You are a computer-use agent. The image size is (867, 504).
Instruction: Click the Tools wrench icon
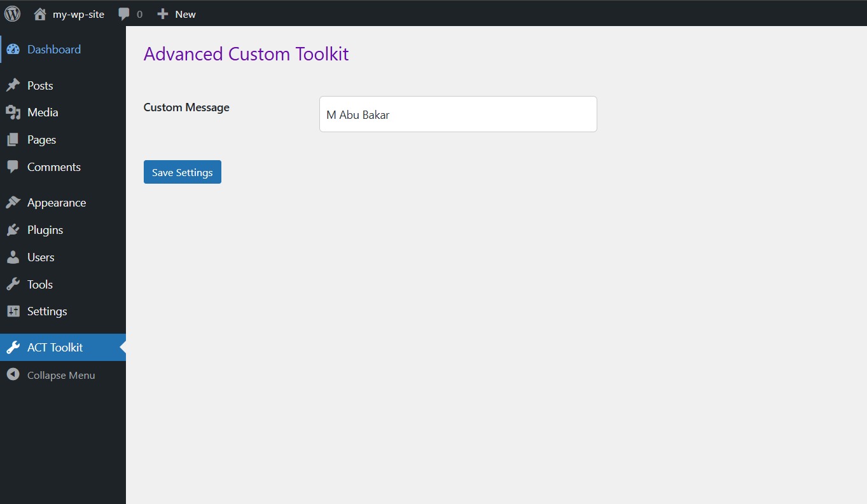13,284
